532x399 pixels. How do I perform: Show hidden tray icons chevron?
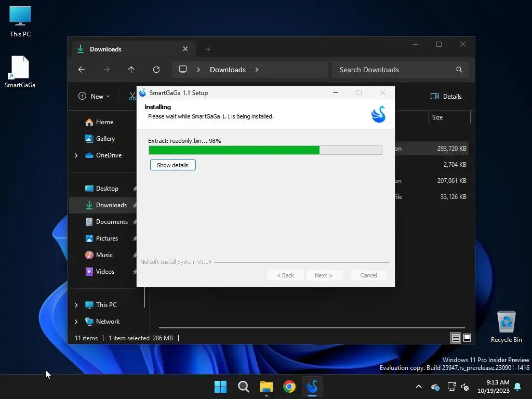(x=419, y=387)
